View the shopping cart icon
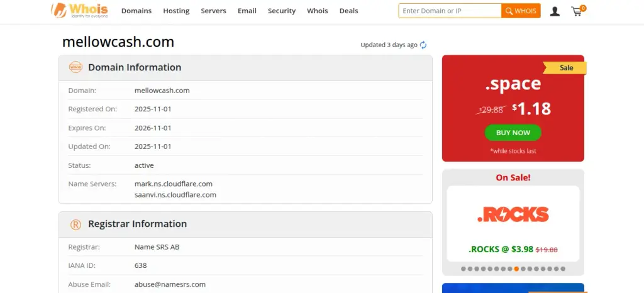The height and width of the screenshot is (293, 644). (579, 11)
